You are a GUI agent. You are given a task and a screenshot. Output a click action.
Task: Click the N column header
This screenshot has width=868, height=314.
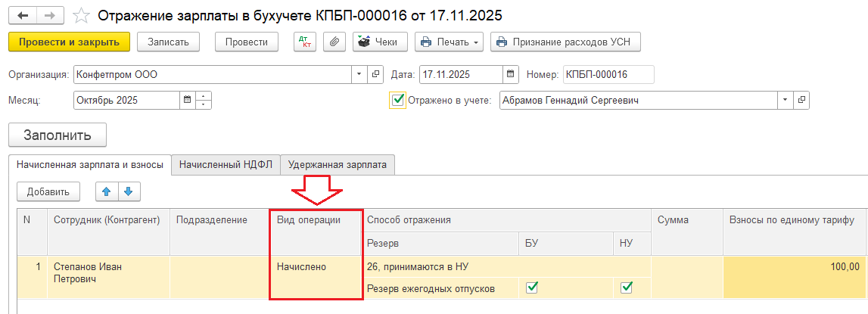pyautogui.click(x=32, y=232)
